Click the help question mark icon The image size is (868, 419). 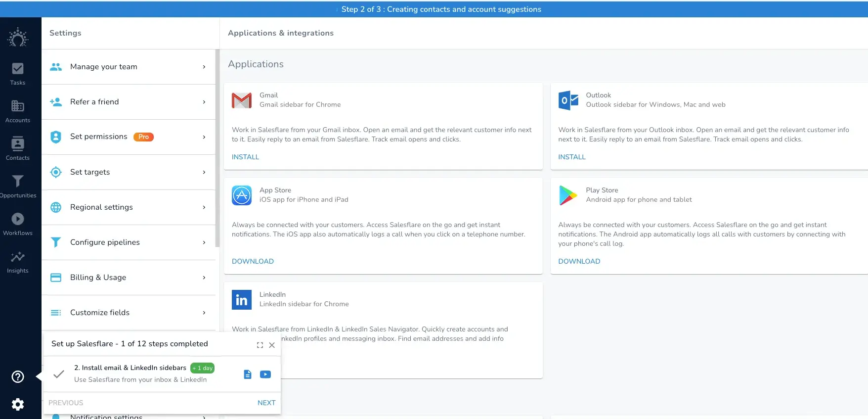[18, 377]
